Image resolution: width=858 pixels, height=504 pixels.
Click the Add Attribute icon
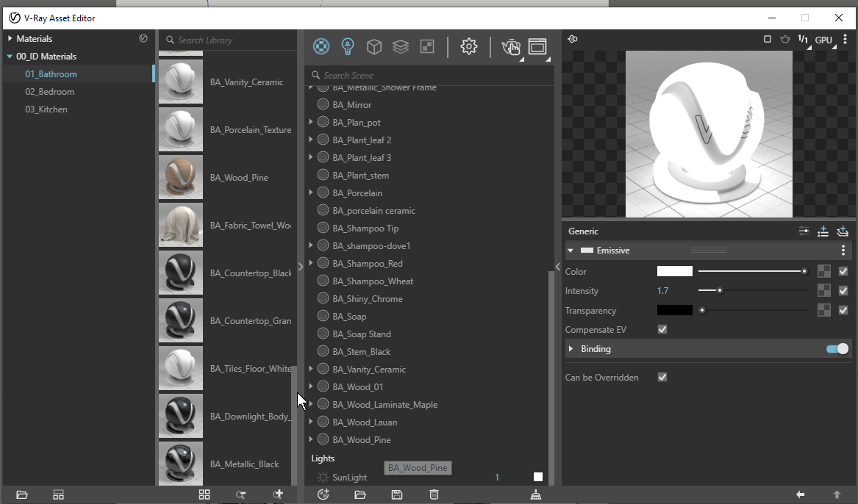coord(823,231)
